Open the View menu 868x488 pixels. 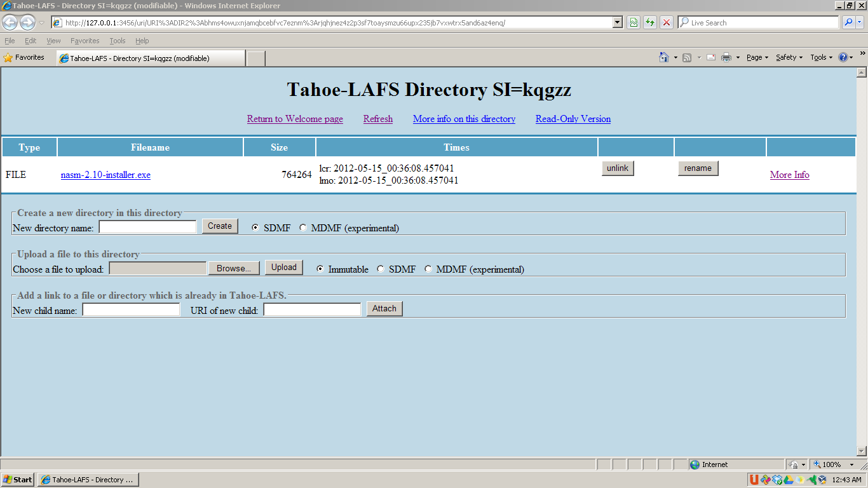[53, 41]
